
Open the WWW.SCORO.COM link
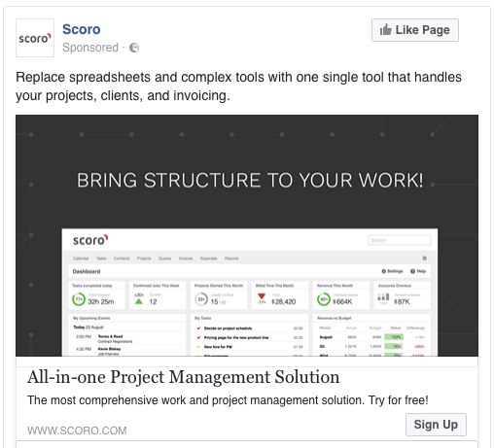click(77, 431)
